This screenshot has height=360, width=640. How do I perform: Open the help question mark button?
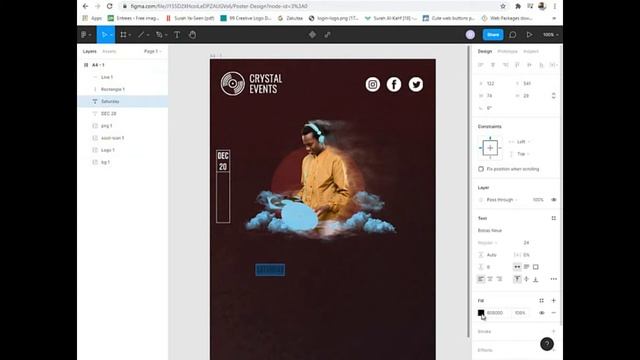click(x=547, y=344)
